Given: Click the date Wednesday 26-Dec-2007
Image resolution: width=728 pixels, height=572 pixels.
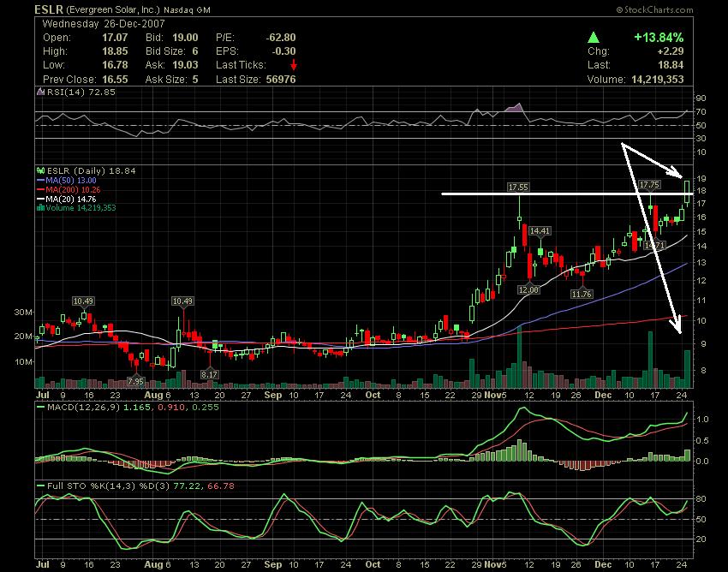Looking at the screenshot, I should coord(104,24).
